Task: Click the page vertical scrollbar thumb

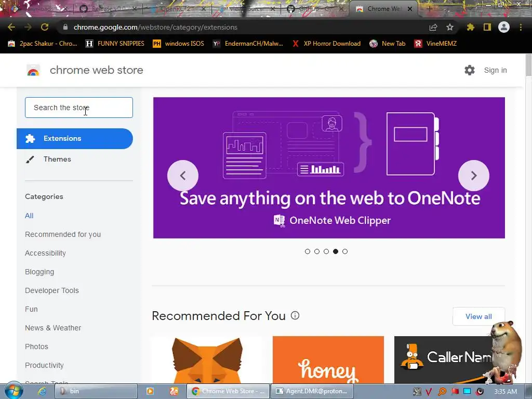Action: point(528,65)
